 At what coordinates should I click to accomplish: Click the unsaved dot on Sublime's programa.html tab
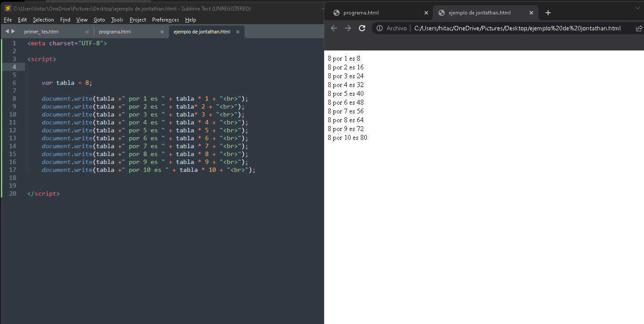162,32
